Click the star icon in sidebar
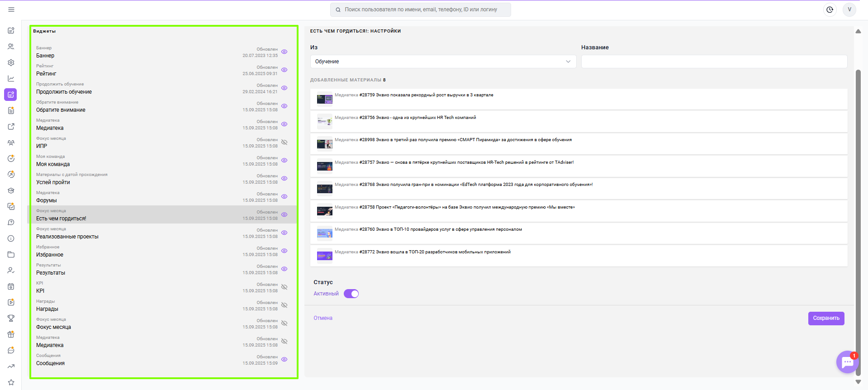The height and width of the screenshot is (390, 868). click(x=11, y=382)
